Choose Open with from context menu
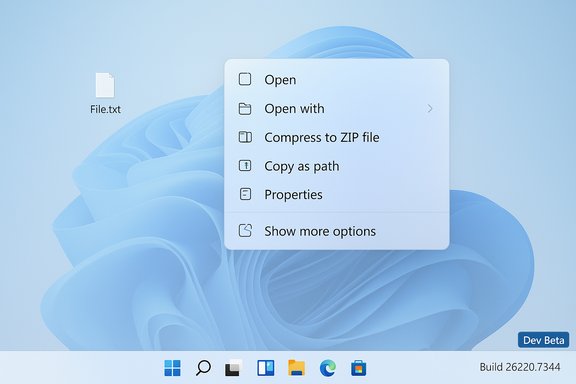Image resolution: width=576 pixels, height=384 pixels. [336, 108]
